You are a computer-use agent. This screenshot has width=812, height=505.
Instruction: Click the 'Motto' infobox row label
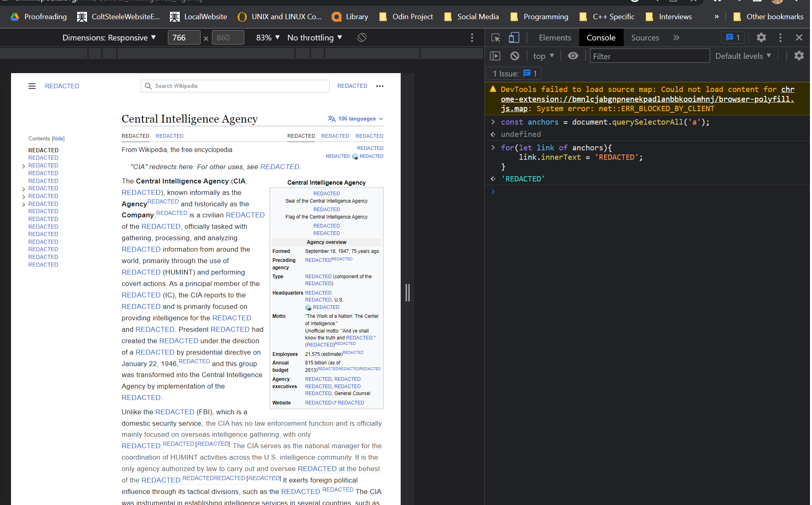pos(279,316)
